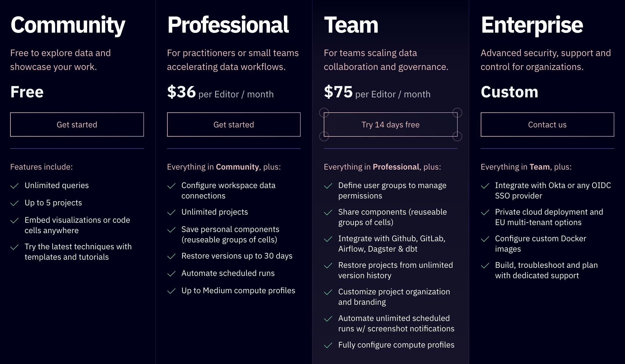Select the check icon next to Configure custom Docker images
Viewport: 625px width, 364px height.
[485, 239]
